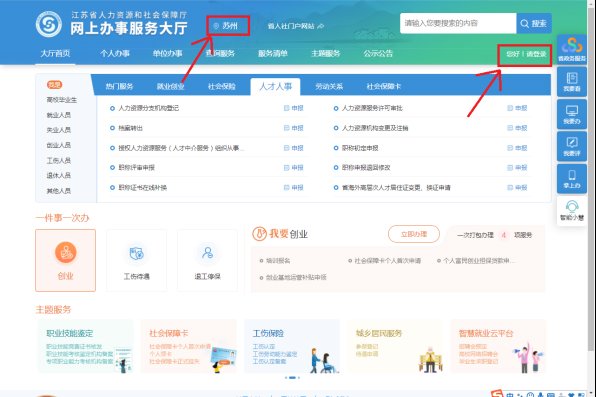Open 个人办事 navigation item
Screen dimensions: 596x397
coord(115,53)
